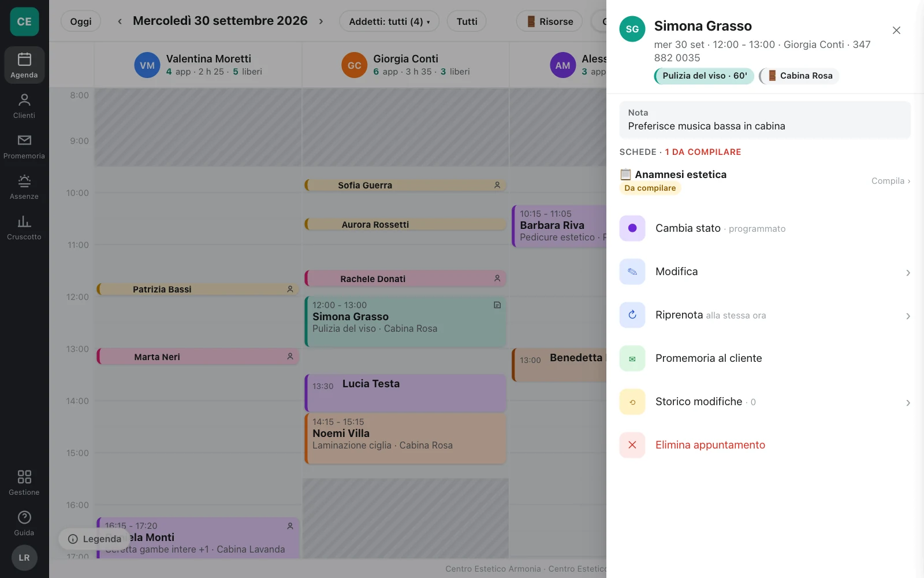Open Patrizia Bassi appointment

(198, 289)
